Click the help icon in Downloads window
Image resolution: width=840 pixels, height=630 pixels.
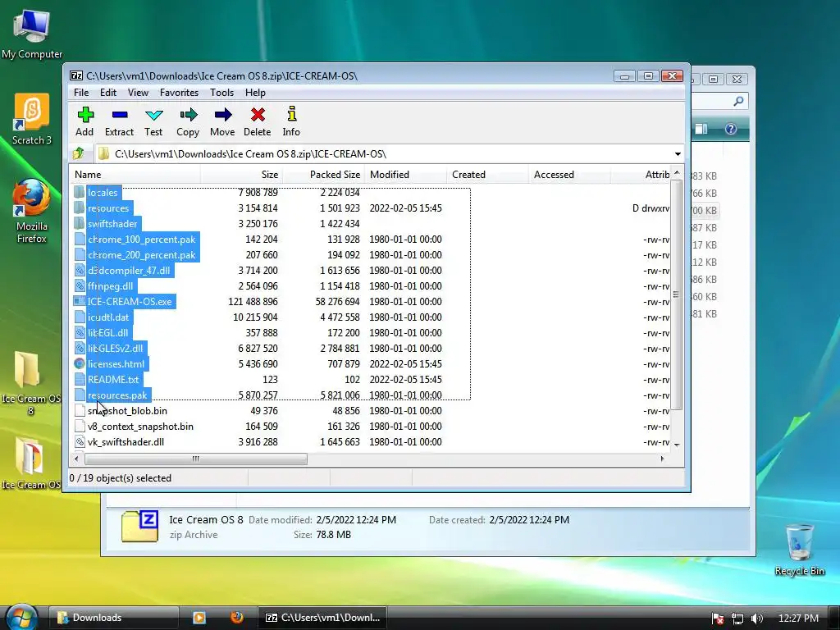tap(731, 129)
